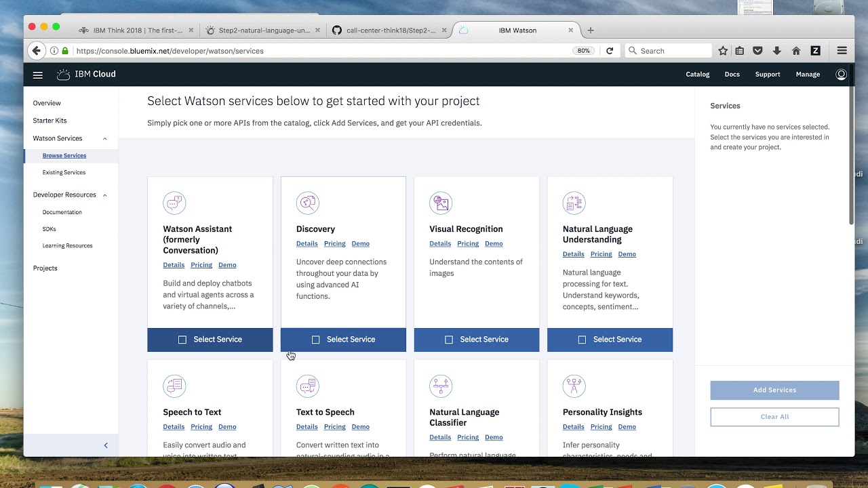Open a new browser tab with plus
This screenshot has width=868, height=488.
coord(591,30)
